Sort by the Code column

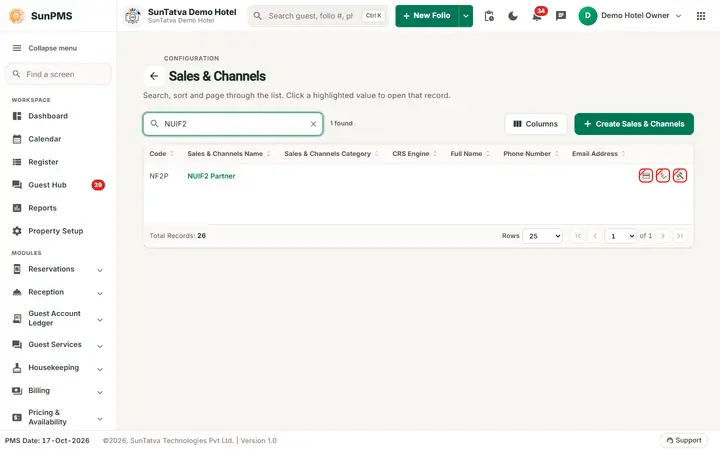click(161, 154)
